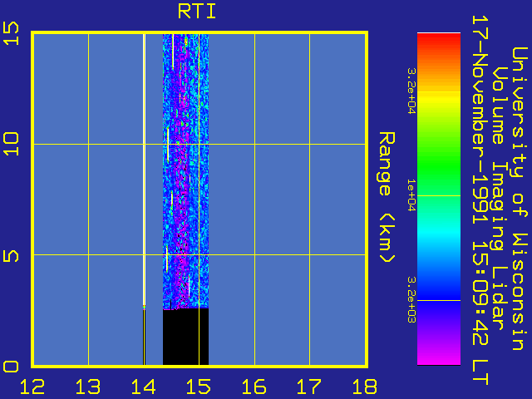
Task: Click range axis tick label 0
Action: (x=11, y=367)
